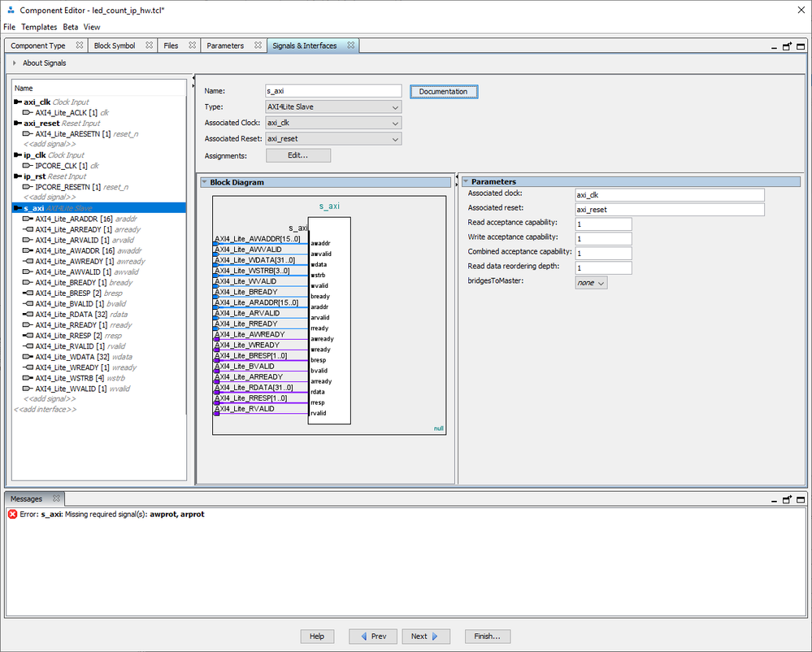Viewport: 812px width, 652px height.
Task: Click the red error icon in Messages
Action: click(x=13, y=515)
